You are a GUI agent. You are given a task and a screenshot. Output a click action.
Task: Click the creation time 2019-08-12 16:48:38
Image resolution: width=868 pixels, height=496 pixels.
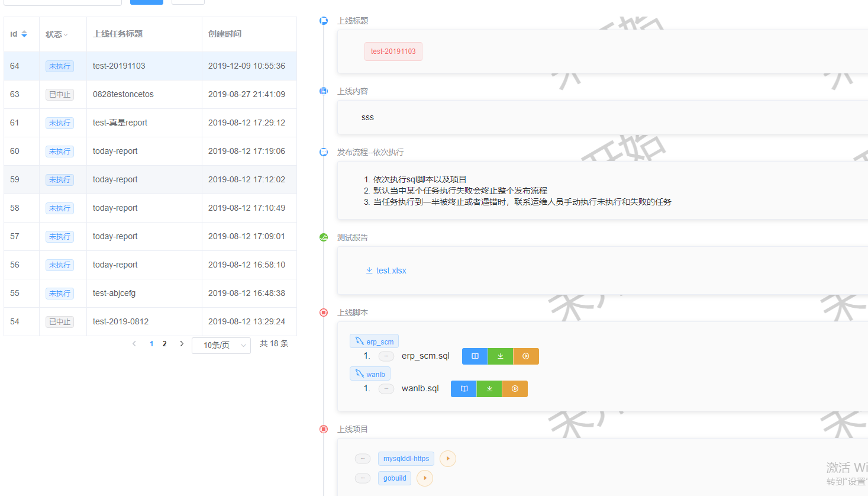tap(247, 293)
